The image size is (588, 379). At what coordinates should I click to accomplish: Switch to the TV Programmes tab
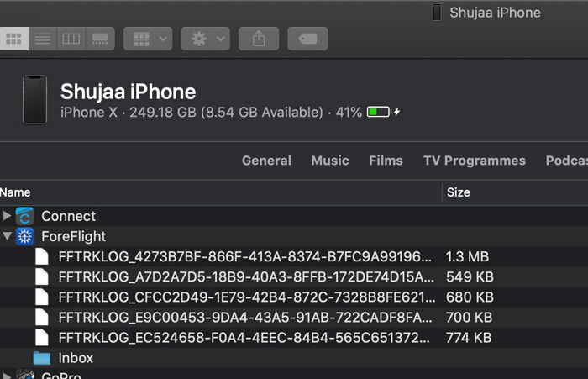[474, 161]
